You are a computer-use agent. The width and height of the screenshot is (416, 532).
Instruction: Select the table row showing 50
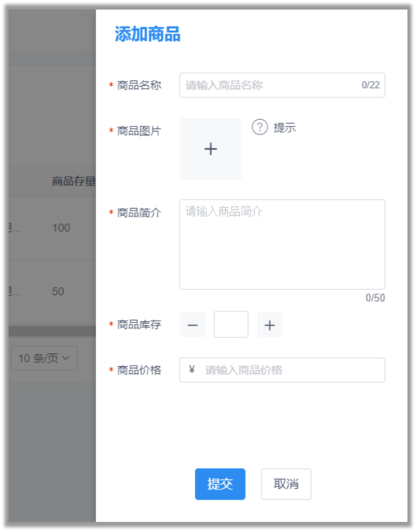(52, 292)
